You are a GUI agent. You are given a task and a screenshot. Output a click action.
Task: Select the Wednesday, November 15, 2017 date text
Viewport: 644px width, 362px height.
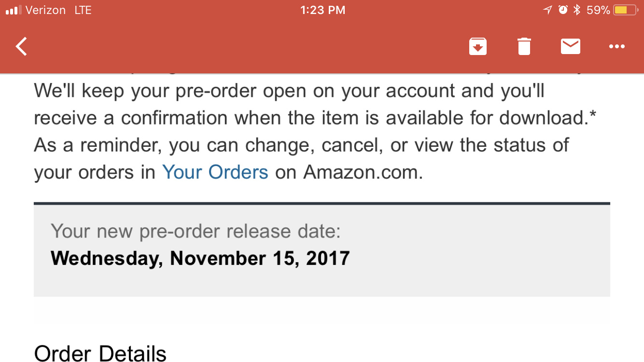pyautogui.click(x=200, y=258)
